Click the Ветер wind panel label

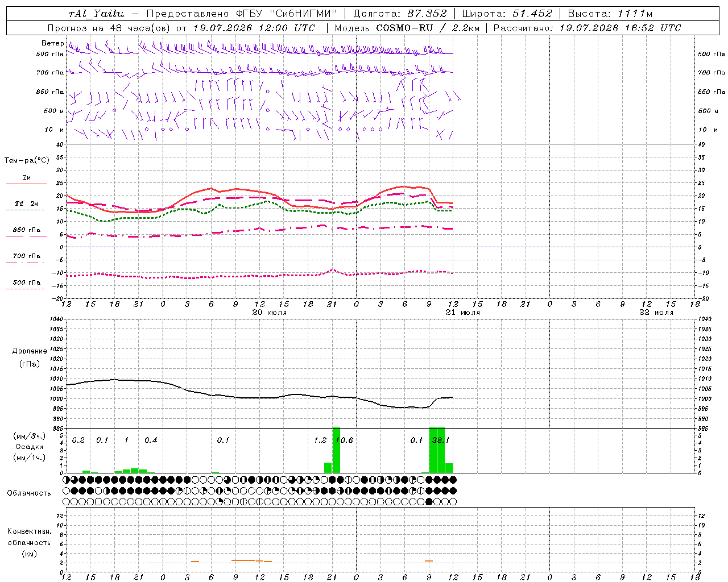point(52,43)
